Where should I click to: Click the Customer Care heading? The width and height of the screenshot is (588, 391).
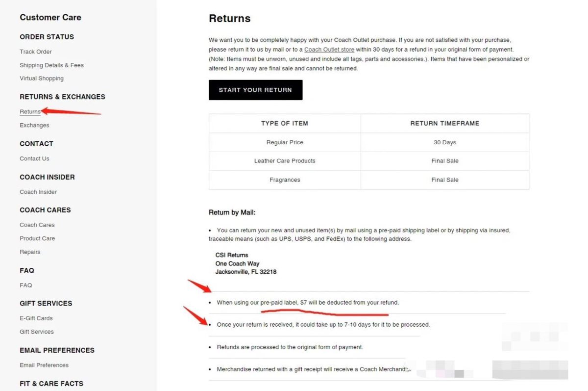point(50,17)
